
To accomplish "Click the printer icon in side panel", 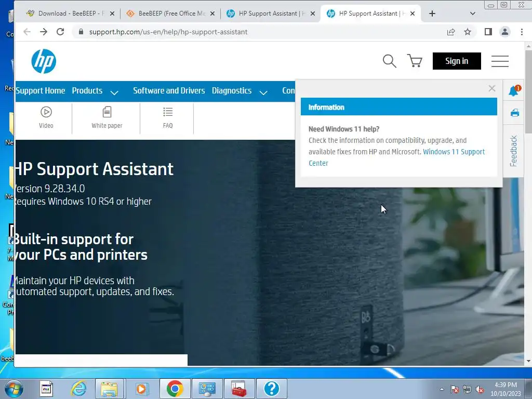I will click(x=515, y=113).
